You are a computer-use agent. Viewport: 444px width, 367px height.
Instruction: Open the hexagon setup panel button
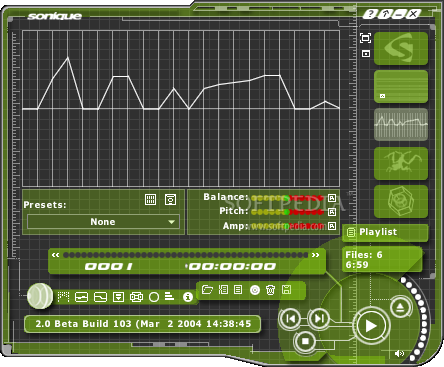[x=401, y=201]
